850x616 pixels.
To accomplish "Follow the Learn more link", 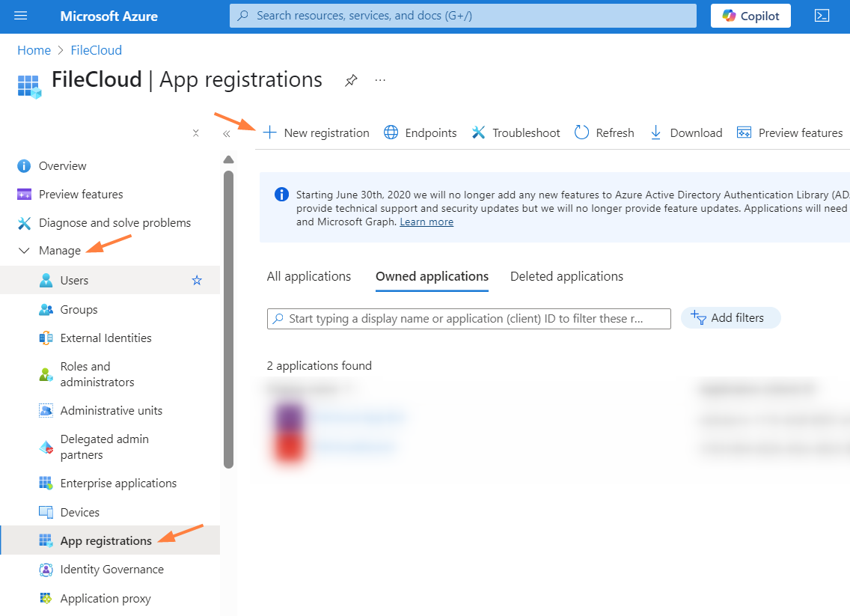I will (426, 222).
